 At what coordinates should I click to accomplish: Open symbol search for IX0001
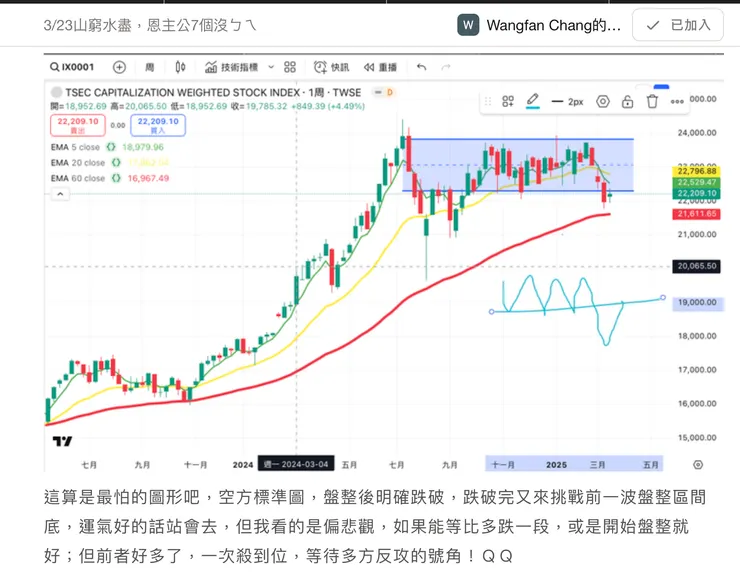(72, 67)
